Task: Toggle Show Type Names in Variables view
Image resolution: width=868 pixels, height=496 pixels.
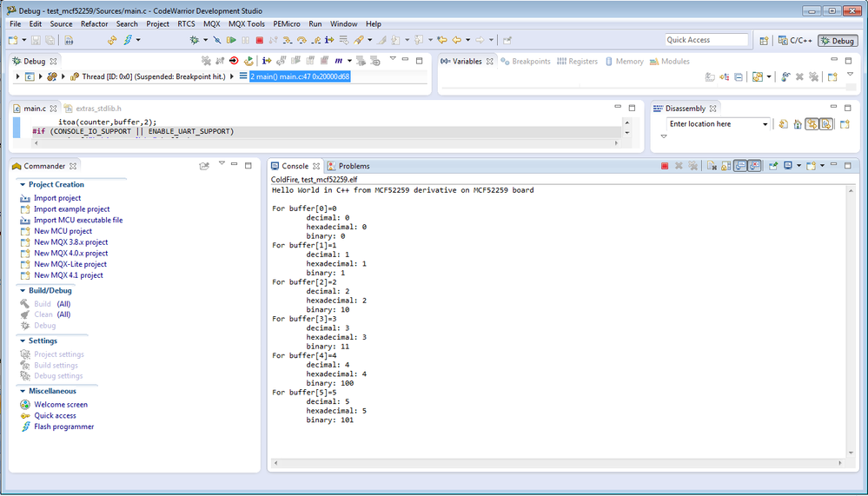Action: [x=710, y=77]
